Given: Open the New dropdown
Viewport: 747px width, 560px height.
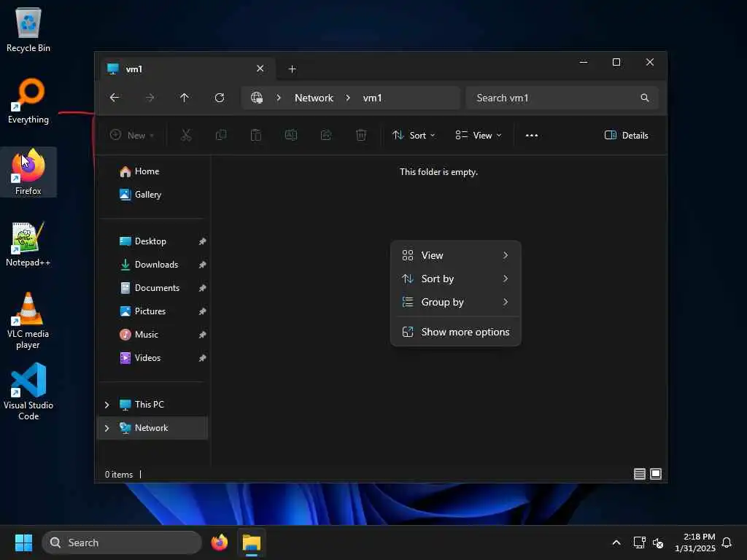Looking at the screenshot, I should [132, 135].
